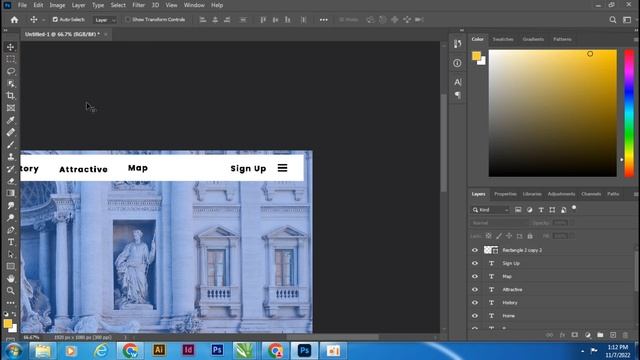Hide the History text layer

coord(475,302)
